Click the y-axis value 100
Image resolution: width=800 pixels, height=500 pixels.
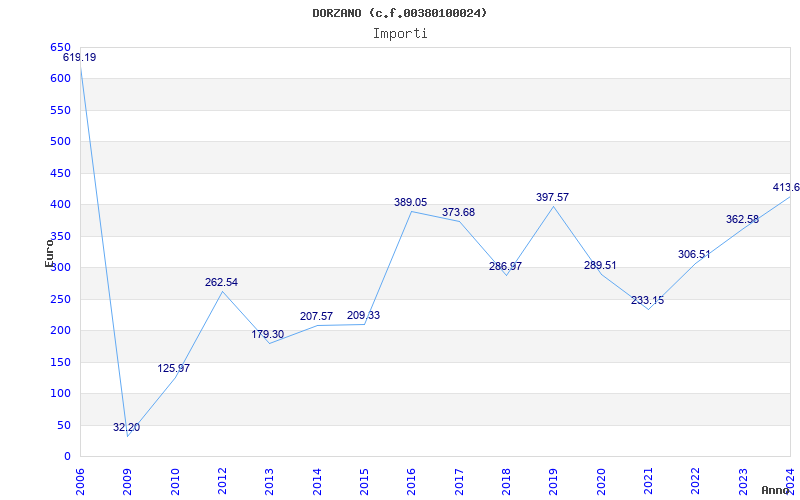[60, 394]
